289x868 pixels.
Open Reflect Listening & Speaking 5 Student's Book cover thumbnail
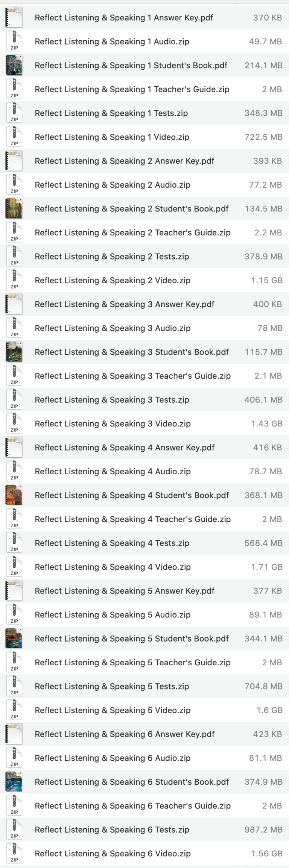pyautogui.click(x=14, y=639)
